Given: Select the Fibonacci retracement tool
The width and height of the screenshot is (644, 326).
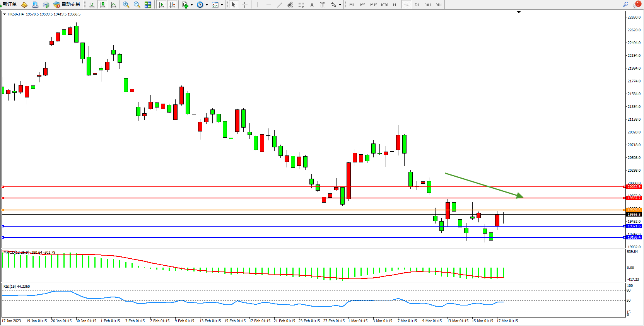Looking at the screenshot, I should pos(301,5).
